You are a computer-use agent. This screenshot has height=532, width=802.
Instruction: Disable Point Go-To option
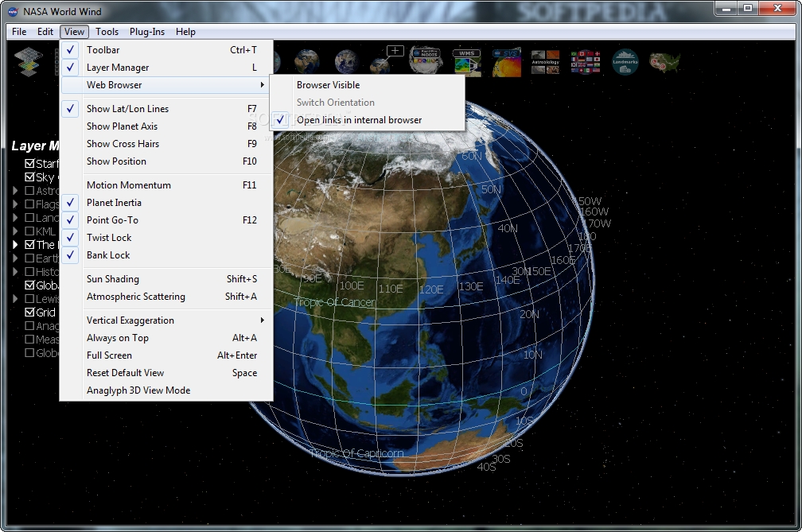pos(166,219)
